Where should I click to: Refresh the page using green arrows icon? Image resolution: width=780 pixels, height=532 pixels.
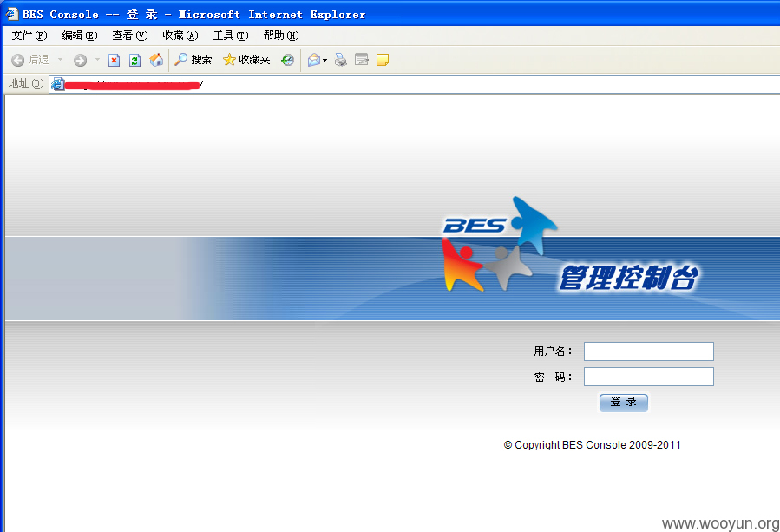[134, 60]
